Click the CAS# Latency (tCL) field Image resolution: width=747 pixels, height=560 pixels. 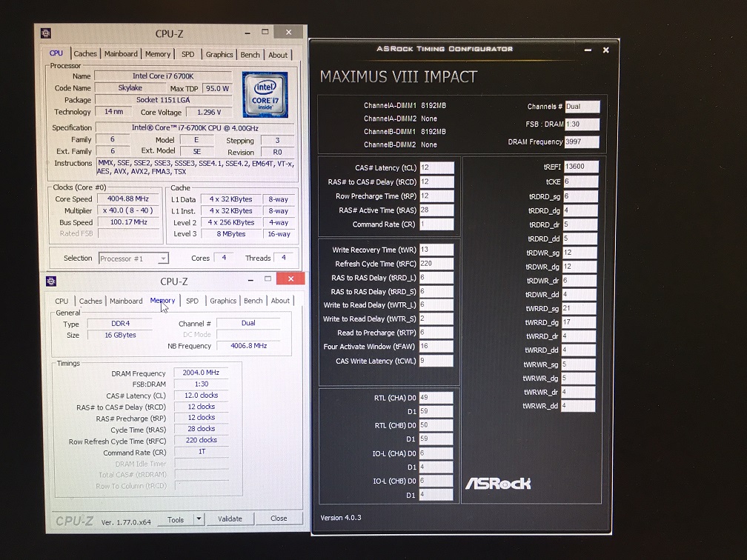click(x=436, y=167)
